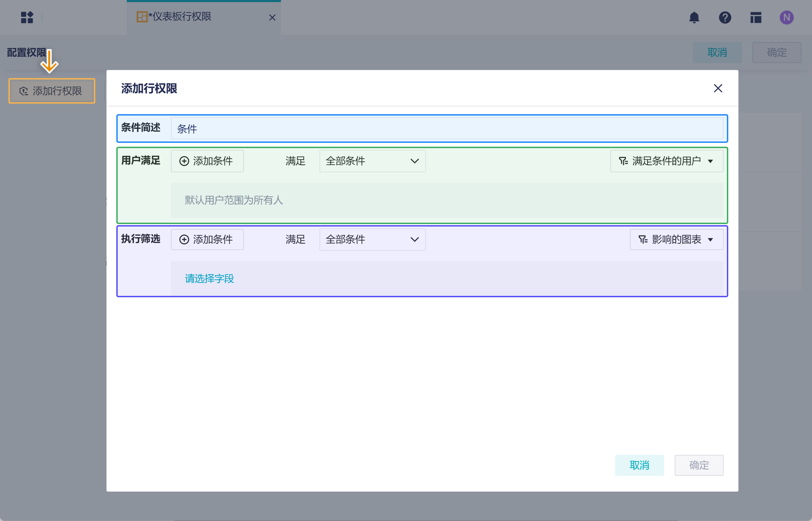Open the user avatar N menu

(x=786, y=18)
